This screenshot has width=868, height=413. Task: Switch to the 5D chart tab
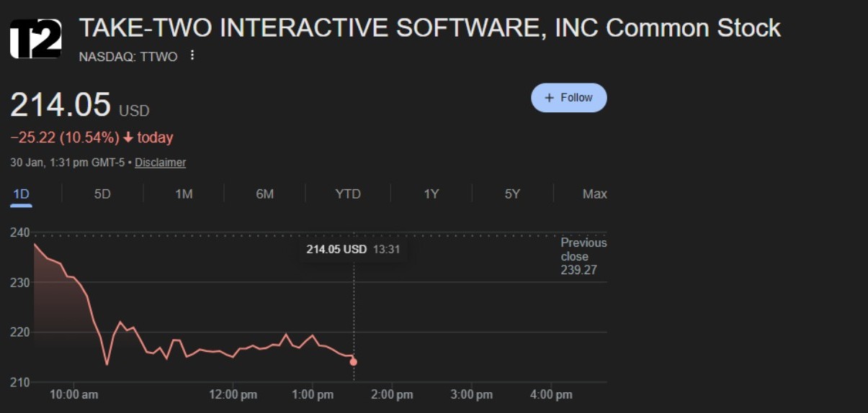click(102, 194)
